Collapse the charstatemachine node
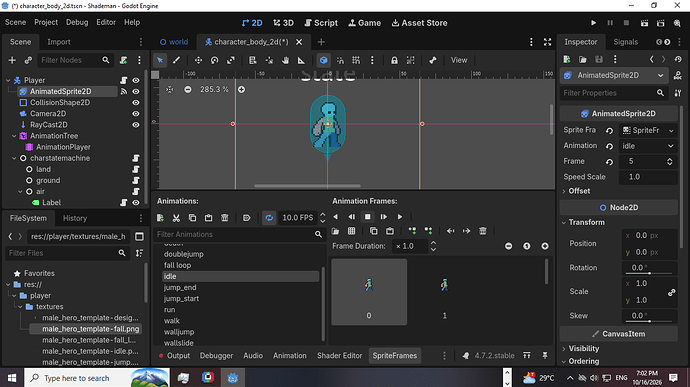This screenshot has width=690, height=387. pyautogui.click(x=15, y=158)
